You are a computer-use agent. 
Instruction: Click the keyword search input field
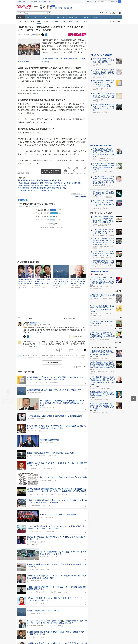coord(32,13)
